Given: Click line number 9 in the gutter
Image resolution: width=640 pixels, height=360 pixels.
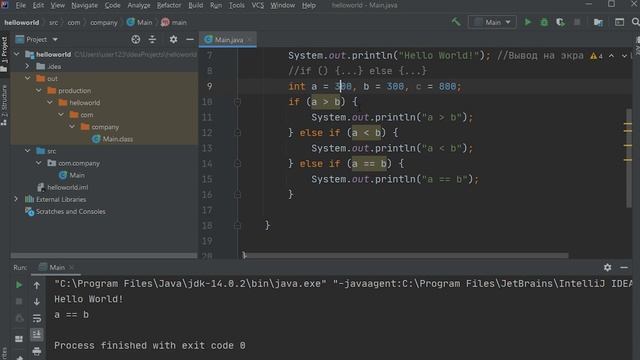Looking at the screenshot, I should tap(209, 86).
